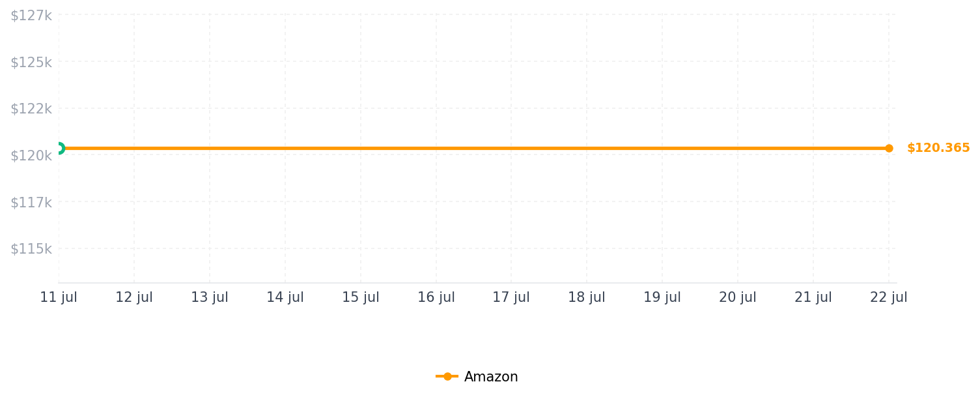Select the orange end point on 22 jul
The width and height of the screenshot is (980, 399).
[x=889, y=148]
